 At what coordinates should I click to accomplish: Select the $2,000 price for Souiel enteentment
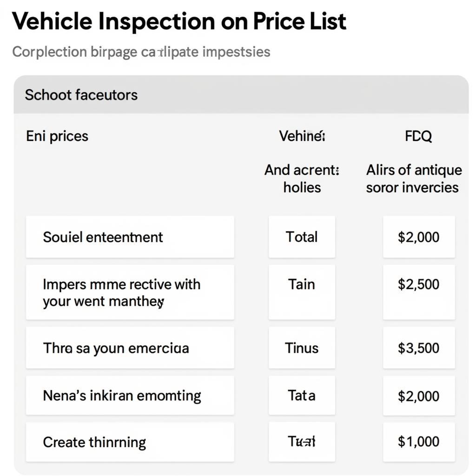click(x=419, y=237)
